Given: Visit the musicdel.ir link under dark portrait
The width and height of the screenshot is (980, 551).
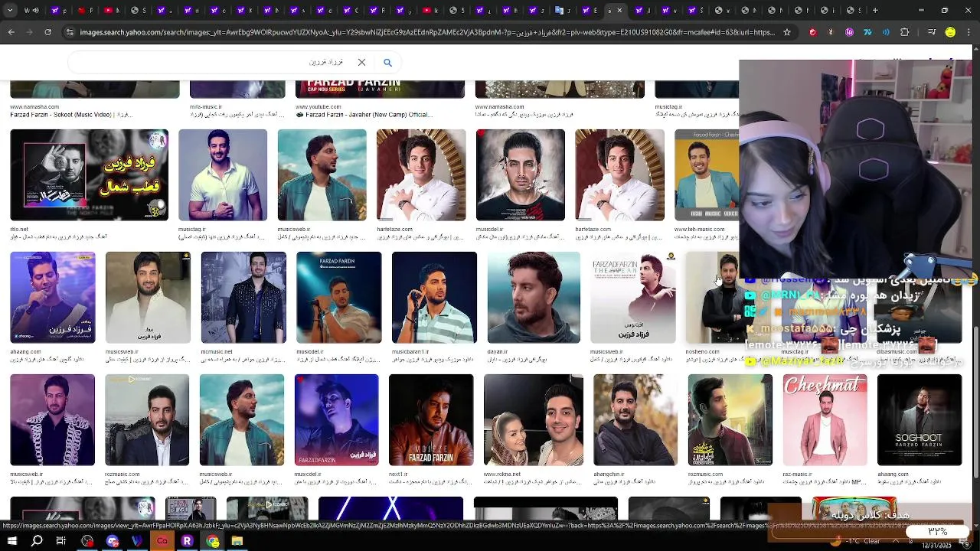Looking at the screenshot, I should 489,229.
